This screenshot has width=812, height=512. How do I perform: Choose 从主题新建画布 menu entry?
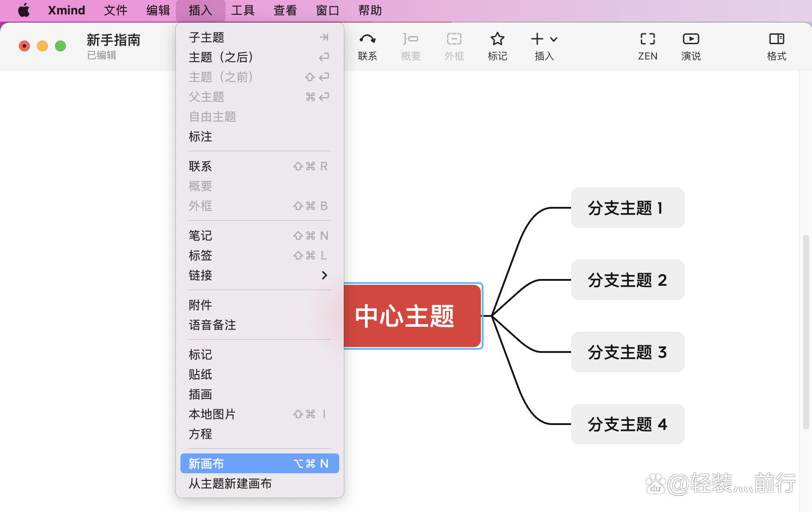[x=259, y=484]
